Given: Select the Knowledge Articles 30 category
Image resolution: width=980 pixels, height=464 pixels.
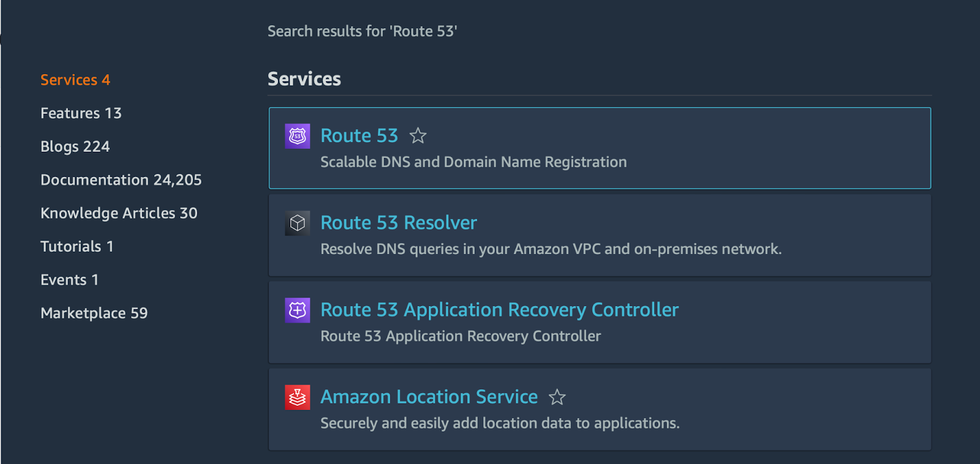Looking at the screenshot, I should tap(119, 213).
